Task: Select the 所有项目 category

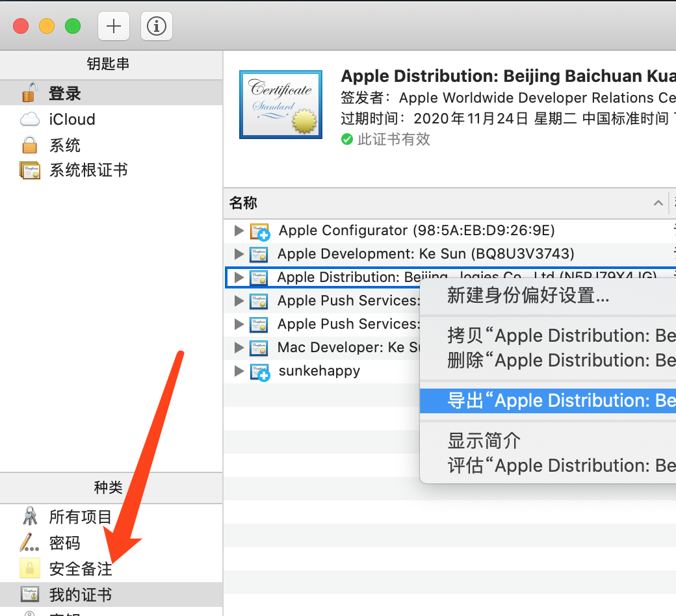Action: (x=111, y=517)
